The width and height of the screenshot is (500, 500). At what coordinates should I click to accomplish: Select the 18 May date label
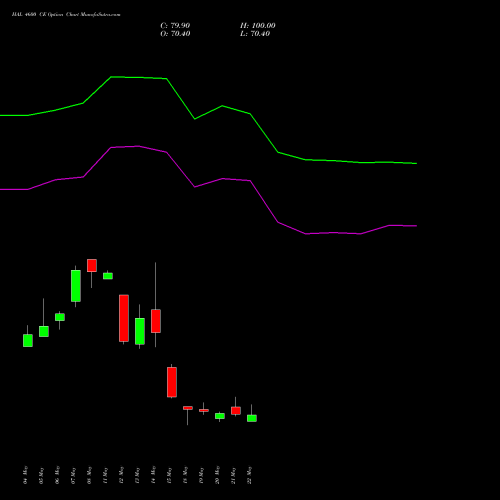[x=186, y=475]
